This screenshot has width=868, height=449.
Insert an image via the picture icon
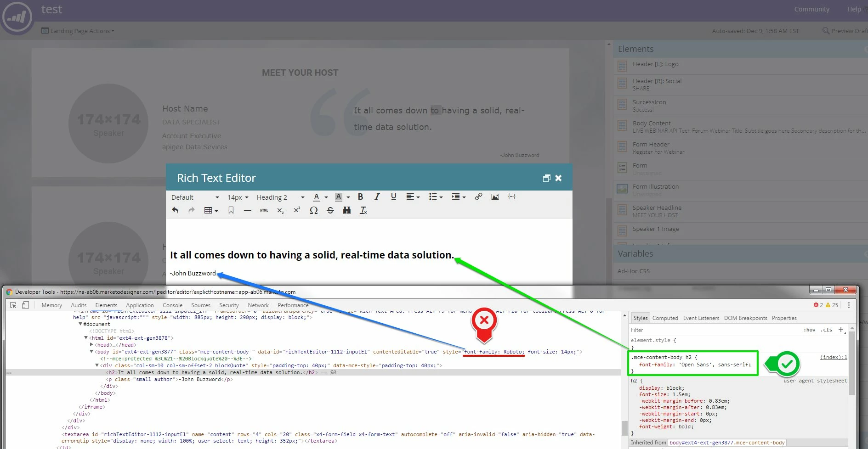point(495,196)
